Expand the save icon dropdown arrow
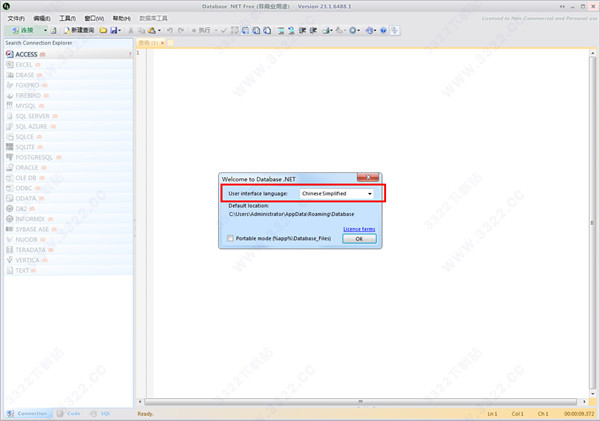This screenshot has width=600, height=421. click(119, 30)
